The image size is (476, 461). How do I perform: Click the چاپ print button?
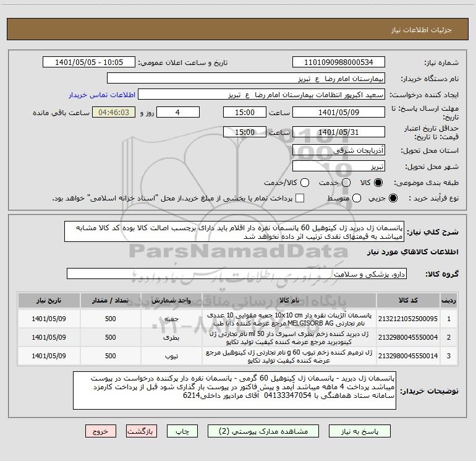point(182,431)
